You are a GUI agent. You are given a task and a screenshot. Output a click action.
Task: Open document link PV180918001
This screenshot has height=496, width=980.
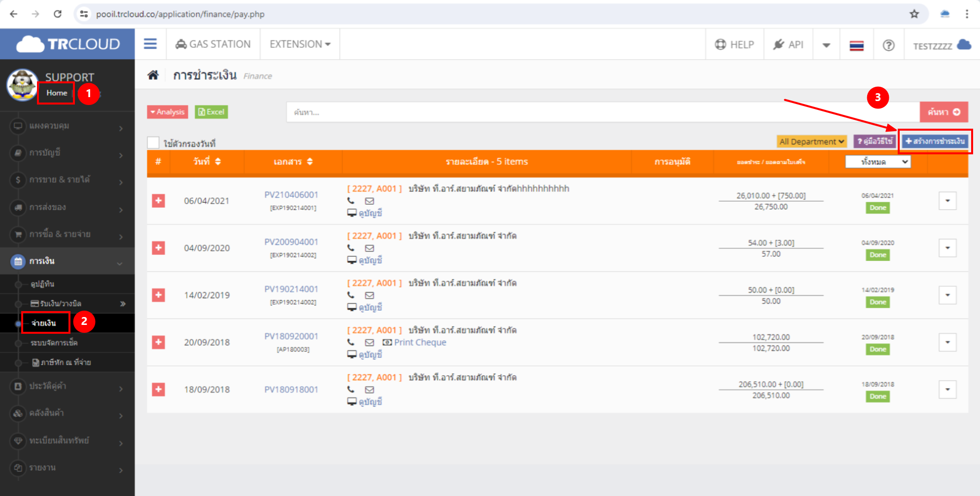(291, 390)
